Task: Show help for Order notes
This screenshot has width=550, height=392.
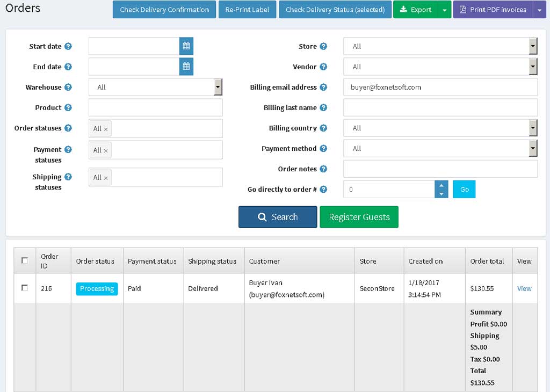Action: [x=323, y=169]
